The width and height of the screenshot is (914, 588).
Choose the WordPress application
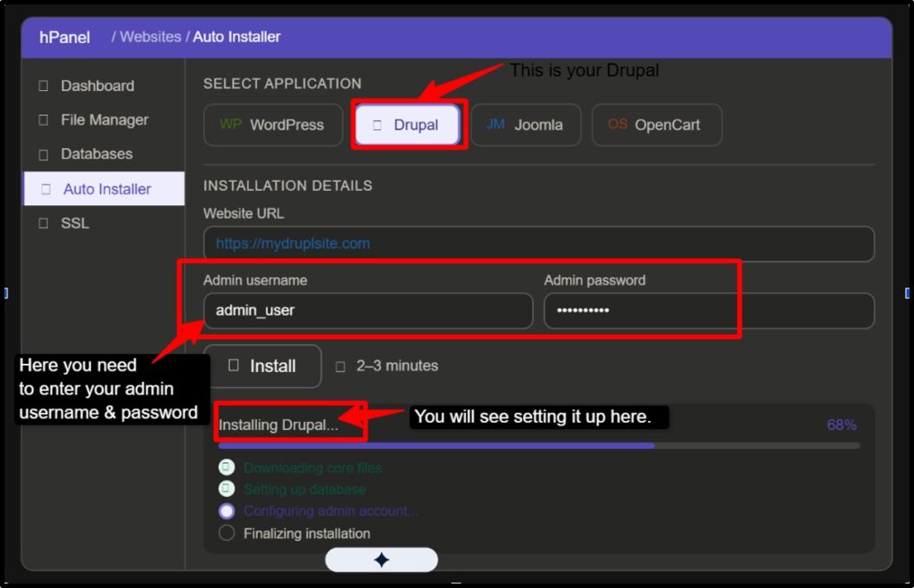[x=273, y=125]
